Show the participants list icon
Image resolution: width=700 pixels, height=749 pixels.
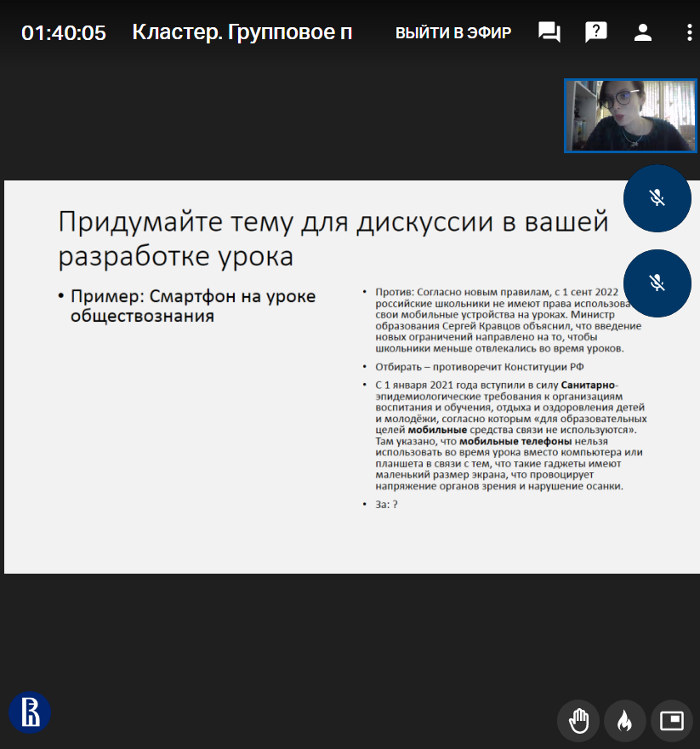(642, 33)
